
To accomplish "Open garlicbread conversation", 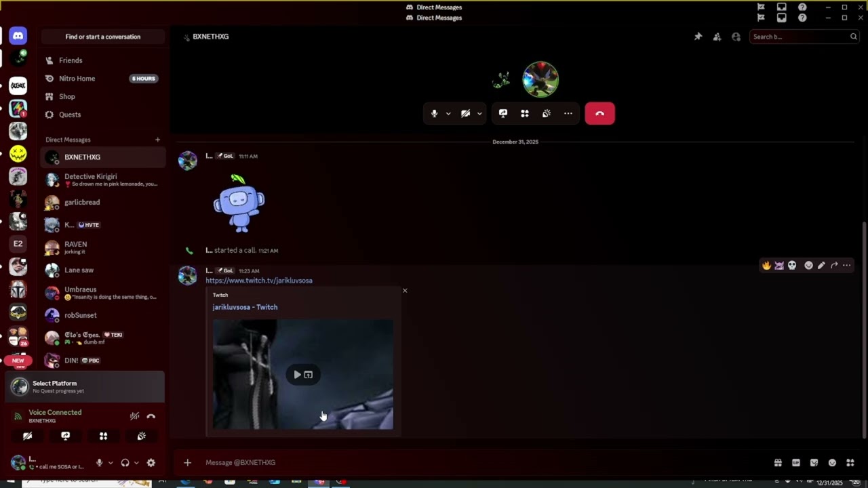I will tap(103, 202).
